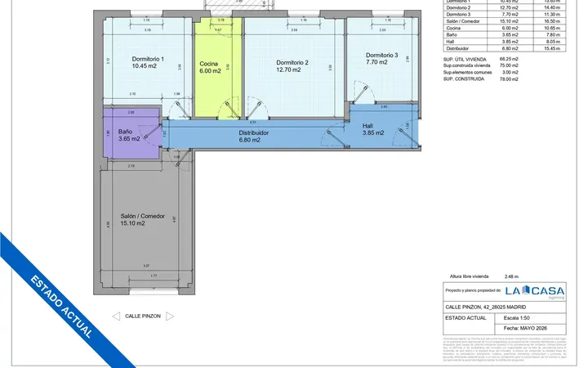The image size is (588, 368).
Task: Click the 10.65 m perimeter value in the table
Action: 552,28
